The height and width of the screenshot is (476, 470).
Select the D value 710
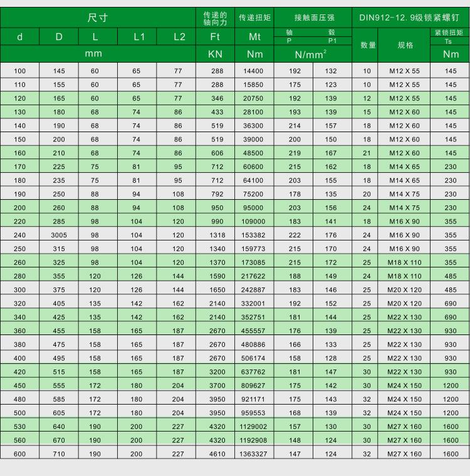click(59, 454)
